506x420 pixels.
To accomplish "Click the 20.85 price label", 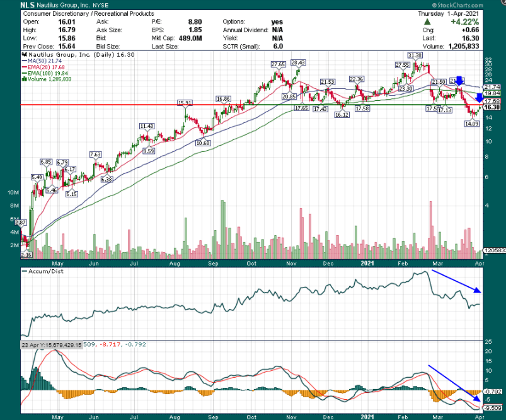I will tap(289, 96).
